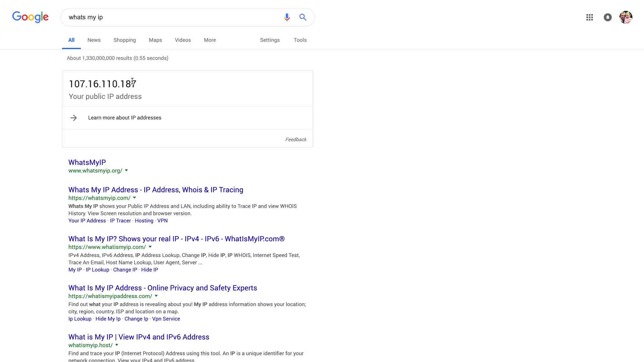
Task: Open the notifications bell icon
Action: [607, 17]
